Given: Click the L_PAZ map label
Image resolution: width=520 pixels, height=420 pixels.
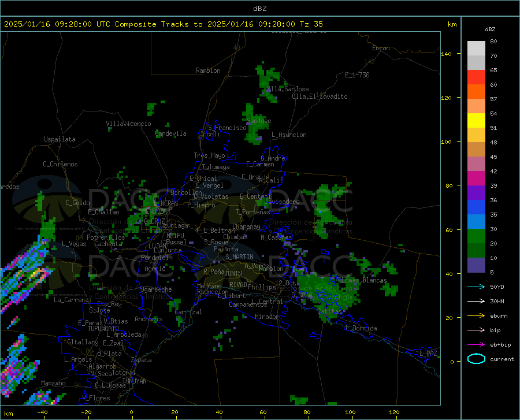Looking at the screenshot, I should (x=428, y=354).
